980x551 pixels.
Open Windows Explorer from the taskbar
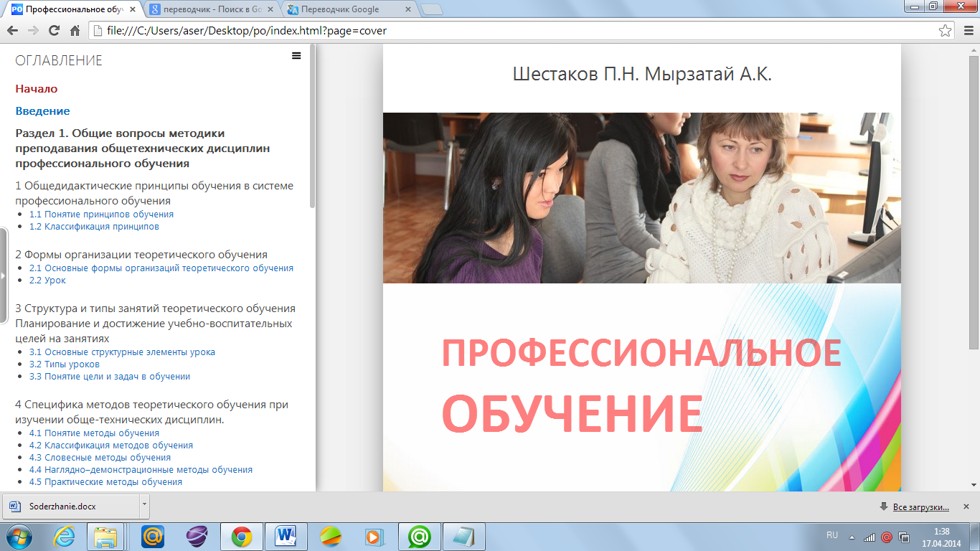106,536
